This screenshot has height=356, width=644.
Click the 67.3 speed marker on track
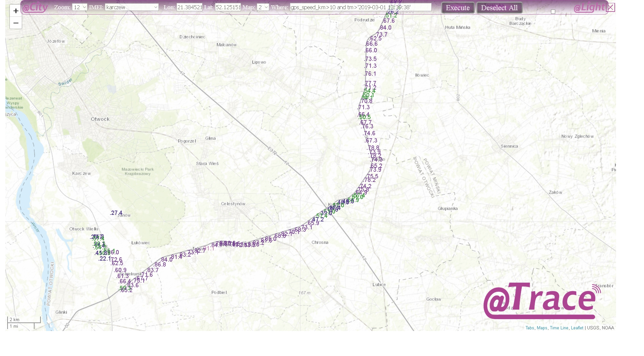(x=371, y=140)
